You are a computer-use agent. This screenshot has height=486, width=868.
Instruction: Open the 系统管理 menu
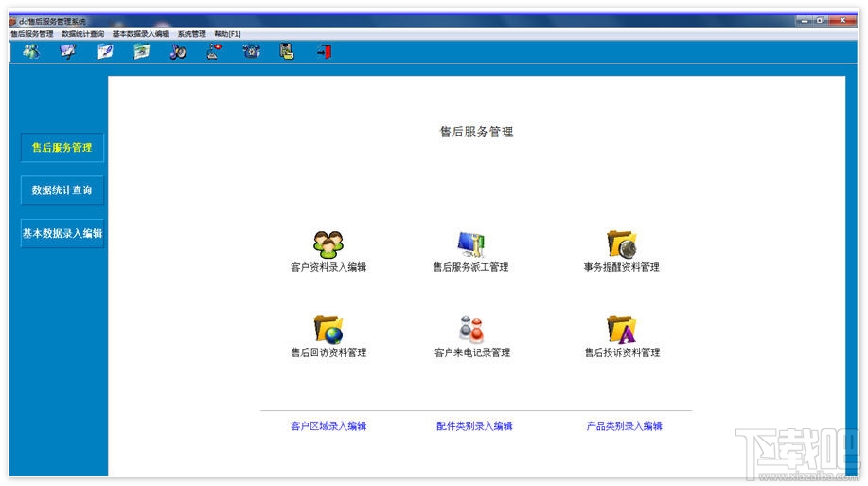point(191,34)
